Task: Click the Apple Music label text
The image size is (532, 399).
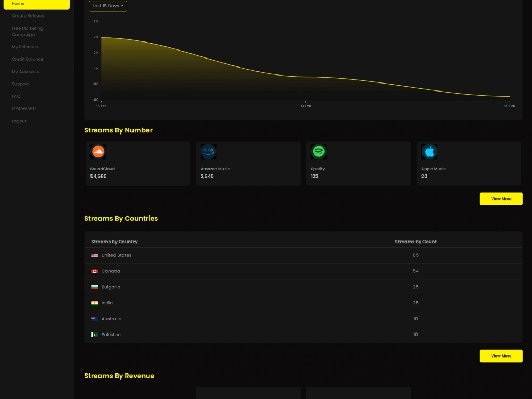Action: coord(433,169)
